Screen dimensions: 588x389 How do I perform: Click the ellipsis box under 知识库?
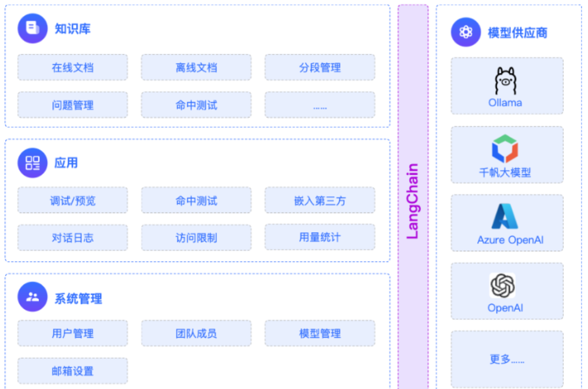point(320,105)
